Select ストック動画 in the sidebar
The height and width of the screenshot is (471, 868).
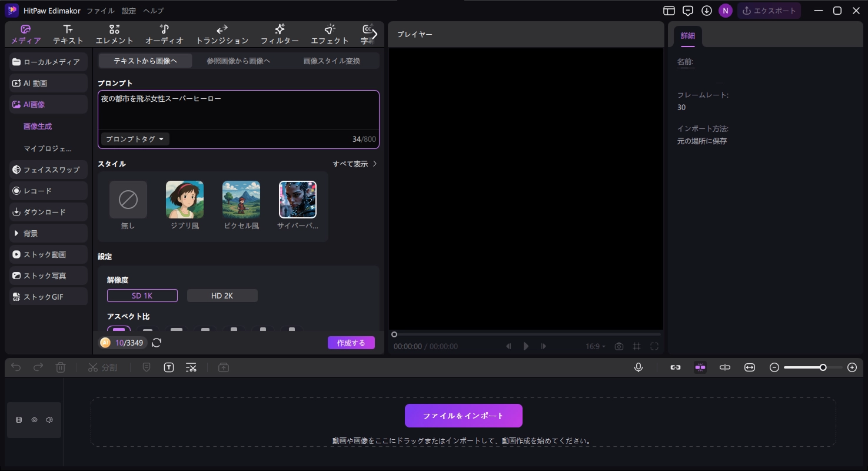click(48, 254)
